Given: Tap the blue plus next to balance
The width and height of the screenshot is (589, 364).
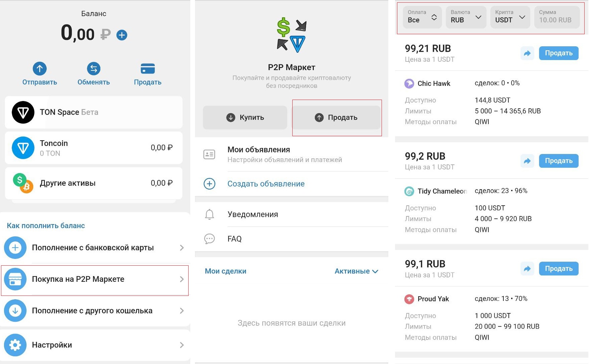Looking at the screenshot, I should coord(122,35).
